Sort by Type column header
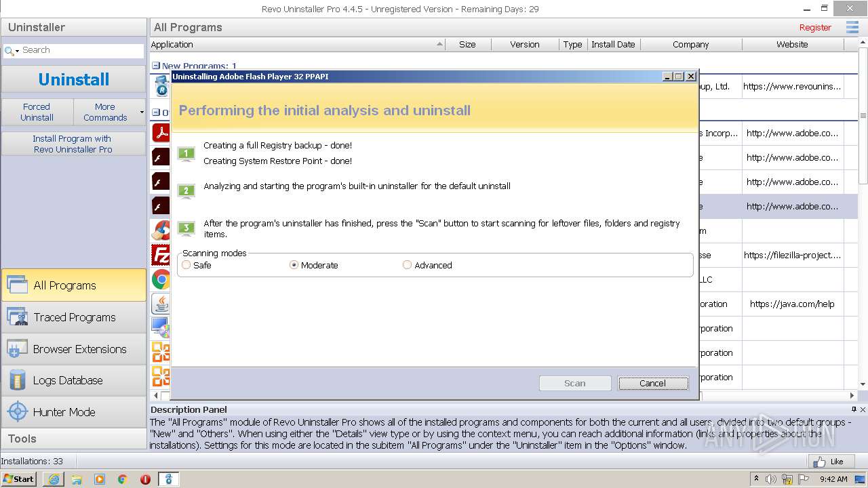This screenshot has width=868, height=488. pos(572,44)
